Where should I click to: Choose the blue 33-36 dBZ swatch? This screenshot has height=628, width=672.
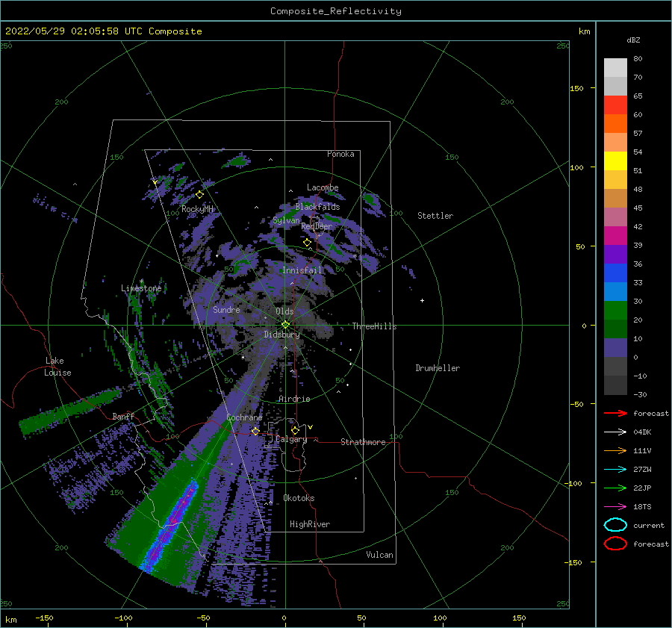click(x=615, y=273)
